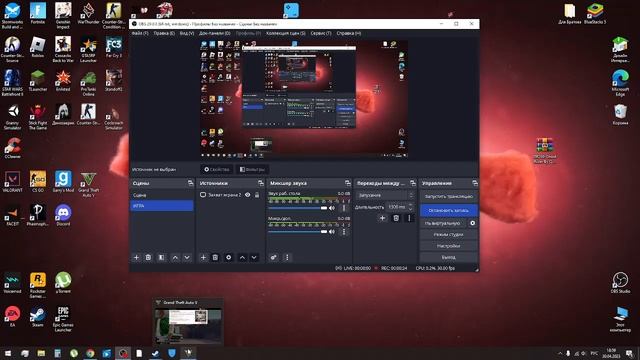Move the scene down in the Сцены panel
The image size is (640, 360).
pos(187,258)
